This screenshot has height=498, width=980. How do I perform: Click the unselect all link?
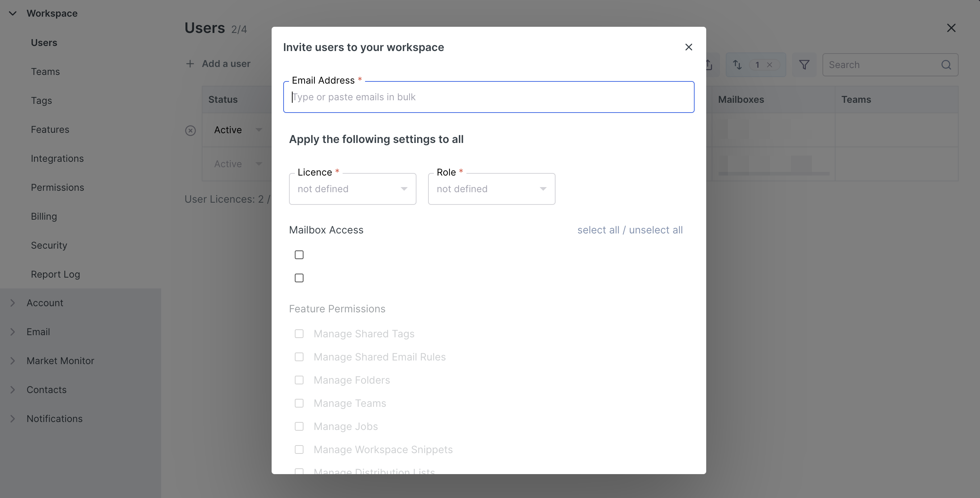click(x=656, y=230)
